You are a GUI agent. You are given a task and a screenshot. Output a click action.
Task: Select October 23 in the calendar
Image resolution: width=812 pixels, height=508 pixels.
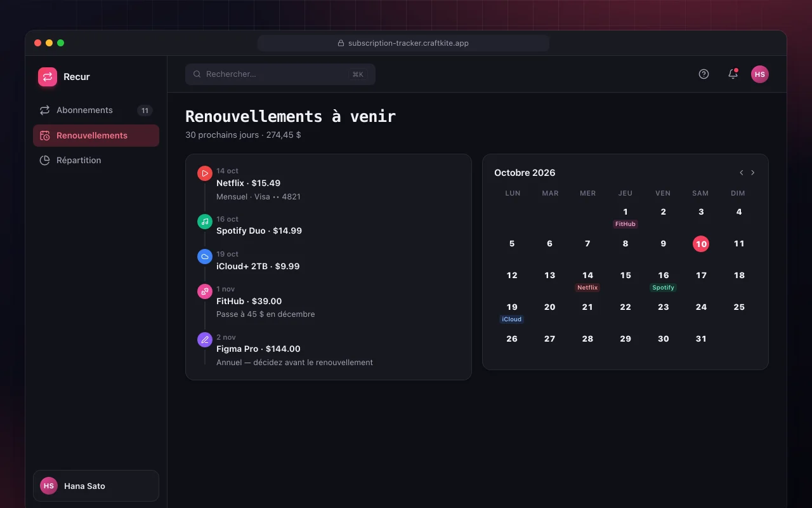click(x=664, y=307)
